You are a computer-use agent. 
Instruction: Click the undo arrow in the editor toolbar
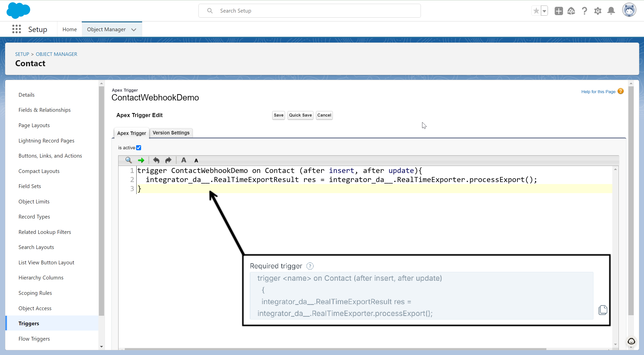[x=156, y=160]
